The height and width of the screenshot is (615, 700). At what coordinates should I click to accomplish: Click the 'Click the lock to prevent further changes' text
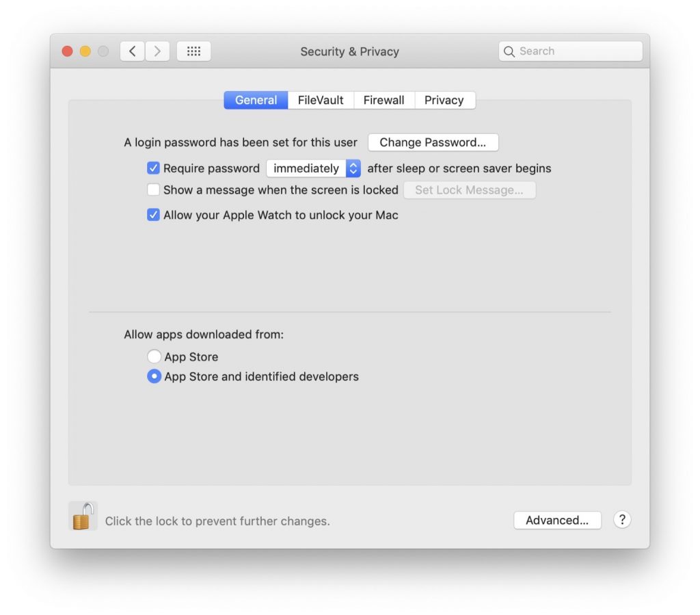click(x=217, y=521)
